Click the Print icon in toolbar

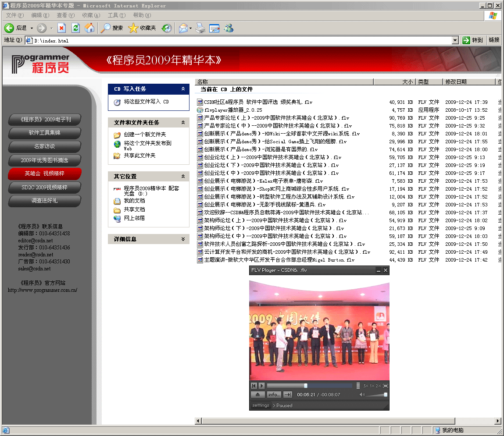click(x=200, y=28)
